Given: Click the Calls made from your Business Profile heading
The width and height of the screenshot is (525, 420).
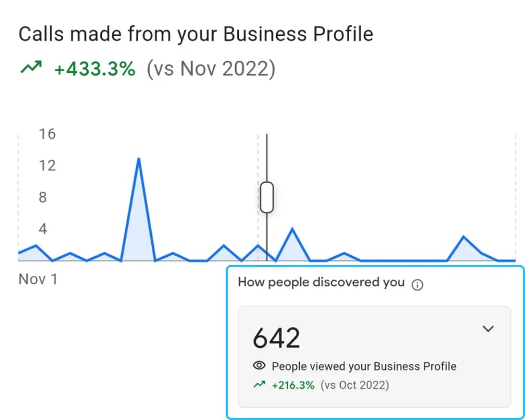Looking at the screenshot, I should pyautogui.click(x=196, y=34).
